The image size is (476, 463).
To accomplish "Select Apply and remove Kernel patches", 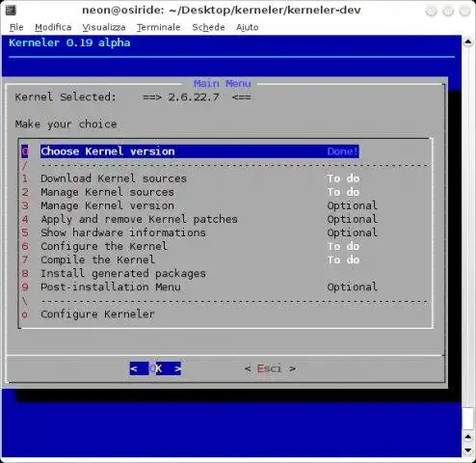I will (139, 219).
